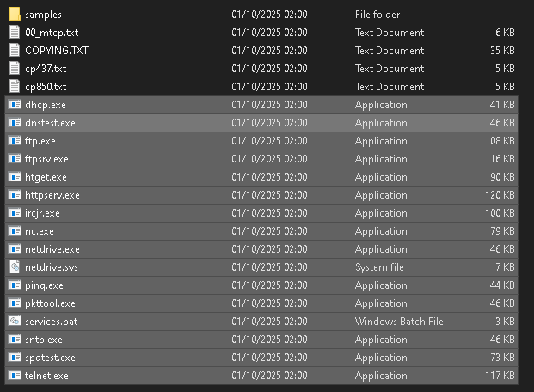The width and height of the screenshot is (534, 392).
Task: Select the sntp.exe file name
Action: [44, 340]
